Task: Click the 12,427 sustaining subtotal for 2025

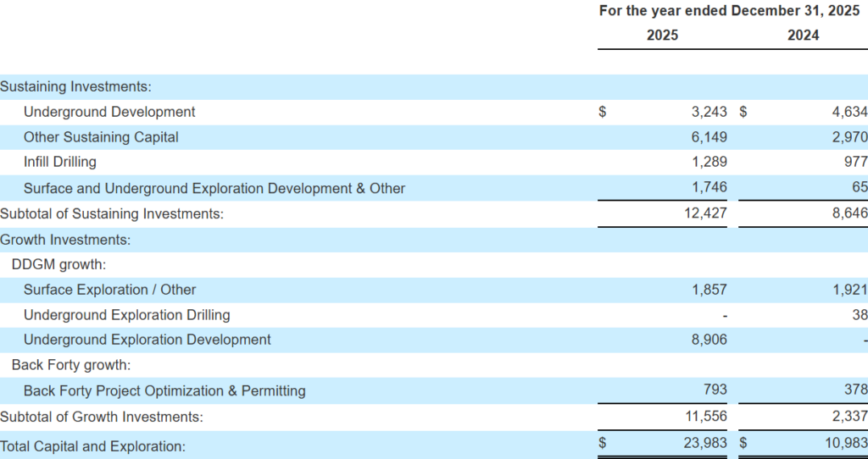Action: pos(707,214)
